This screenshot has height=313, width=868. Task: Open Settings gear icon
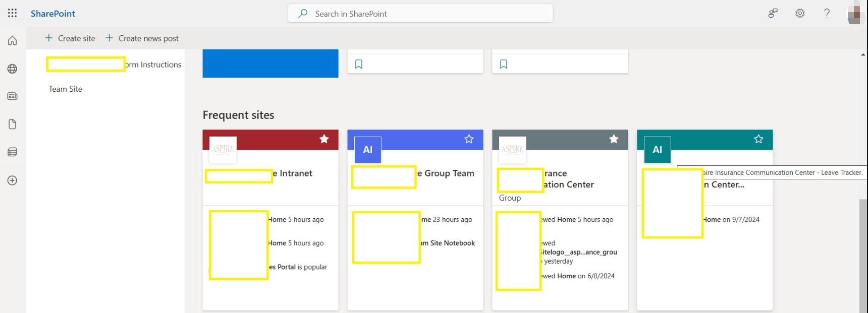pyautogui.click(x=800, y=13)
